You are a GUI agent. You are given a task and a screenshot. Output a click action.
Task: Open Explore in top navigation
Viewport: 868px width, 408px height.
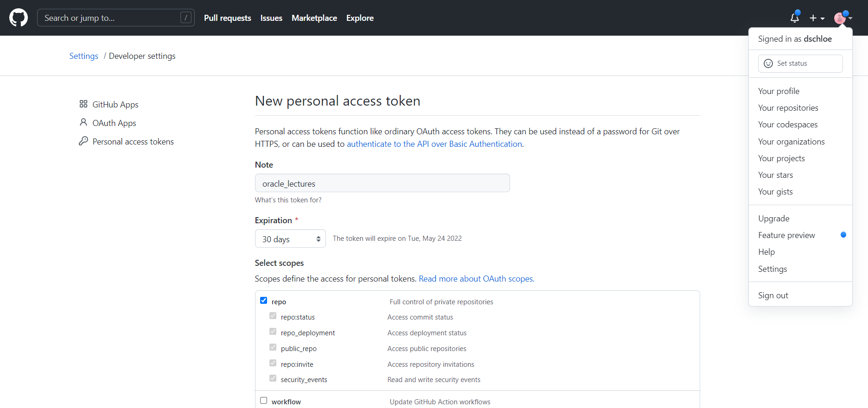[360, 18]
